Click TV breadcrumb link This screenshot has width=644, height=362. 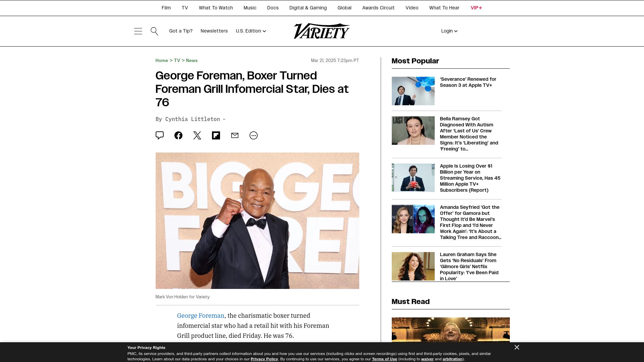(177, 61)
